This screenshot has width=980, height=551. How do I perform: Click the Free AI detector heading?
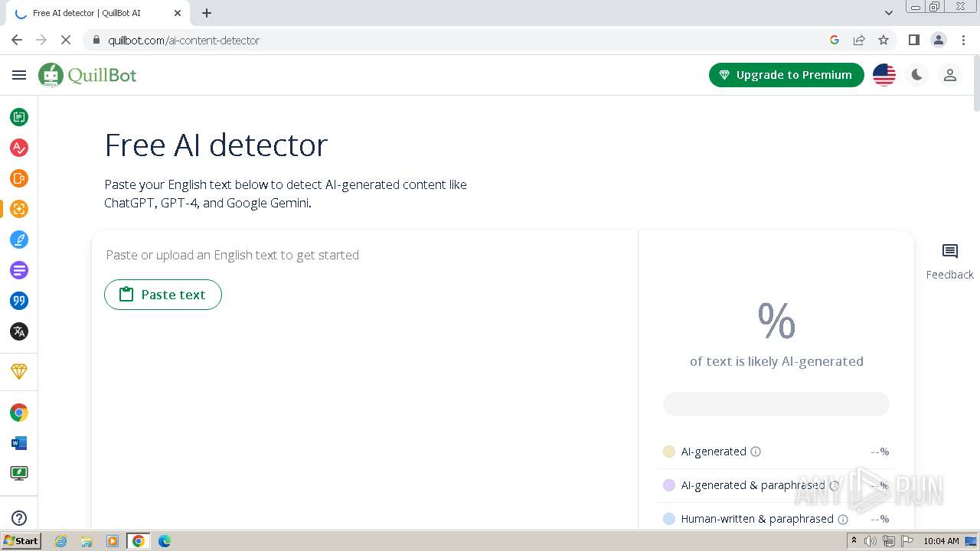(x=216, y=145)
